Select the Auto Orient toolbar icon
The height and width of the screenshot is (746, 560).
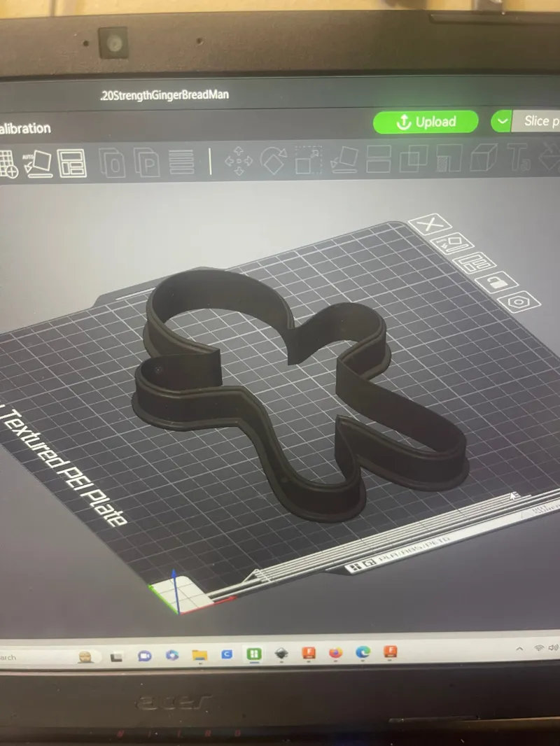click(38, 164)
